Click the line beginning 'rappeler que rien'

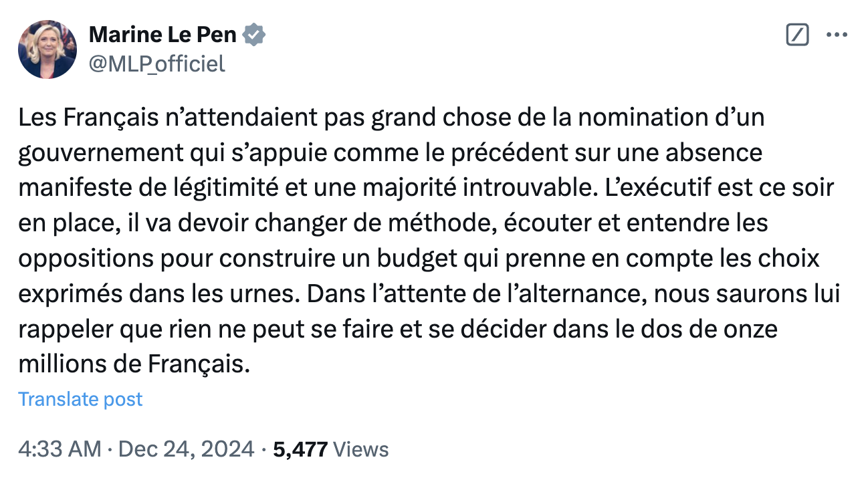[x=398, y=328]
